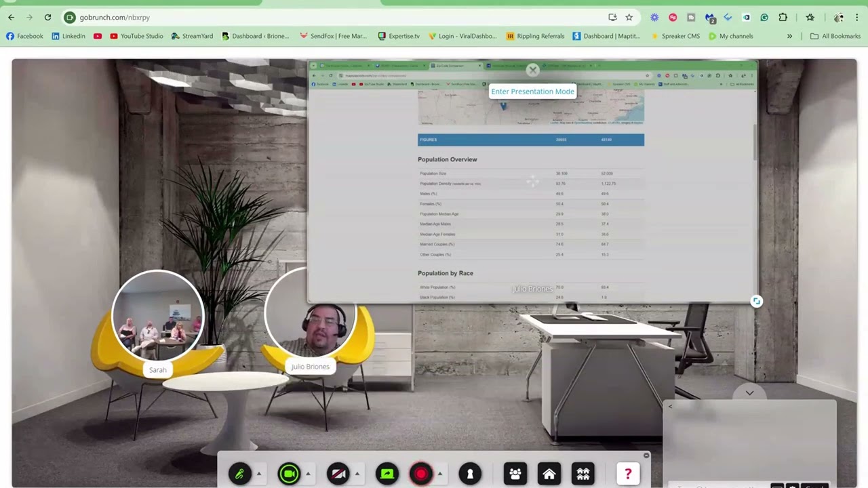Screen dimensions: 868x488
Task: Open Expertise.tv bookmark
Action: [399, 36]
